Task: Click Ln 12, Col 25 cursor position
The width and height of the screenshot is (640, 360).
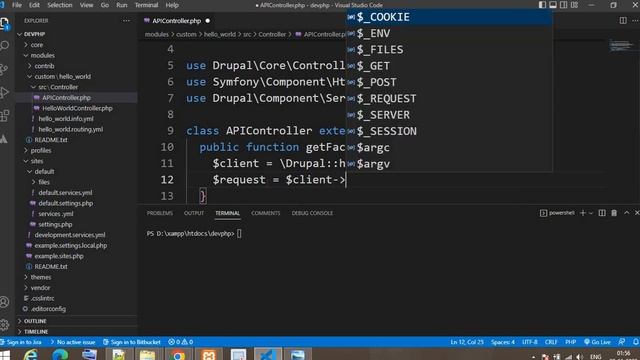Action: pos(467,342)
